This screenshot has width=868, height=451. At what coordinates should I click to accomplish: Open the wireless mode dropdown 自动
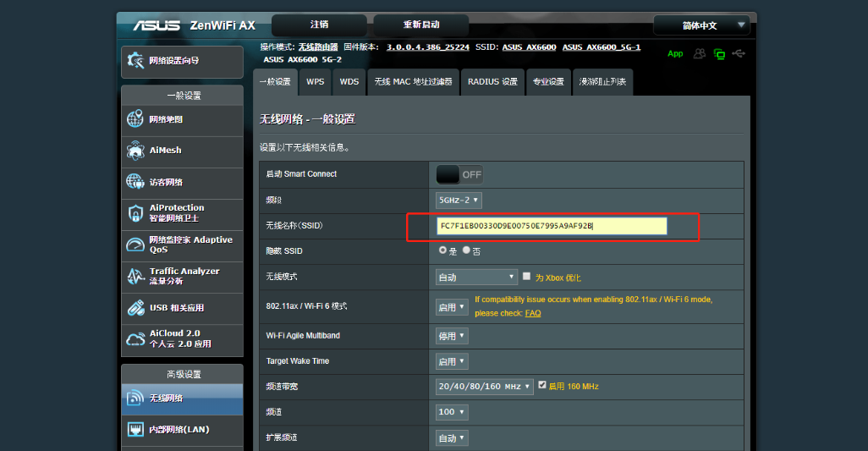click(x=476, y=278)
